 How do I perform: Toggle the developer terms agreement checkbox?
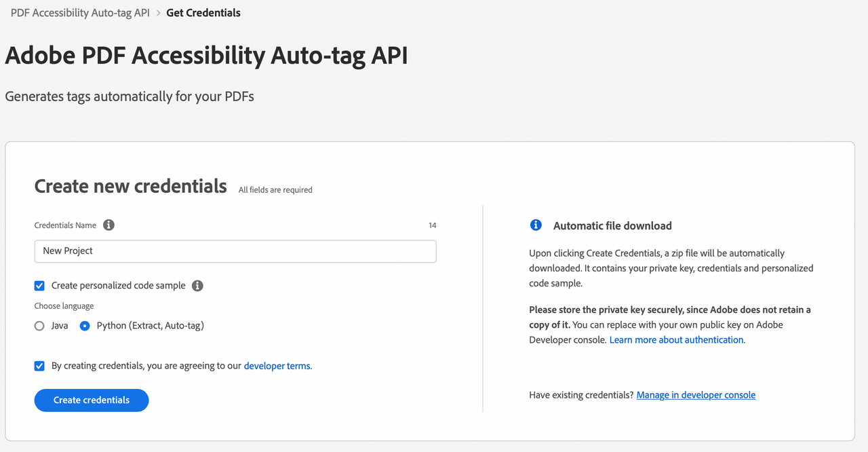click(39, 366)
